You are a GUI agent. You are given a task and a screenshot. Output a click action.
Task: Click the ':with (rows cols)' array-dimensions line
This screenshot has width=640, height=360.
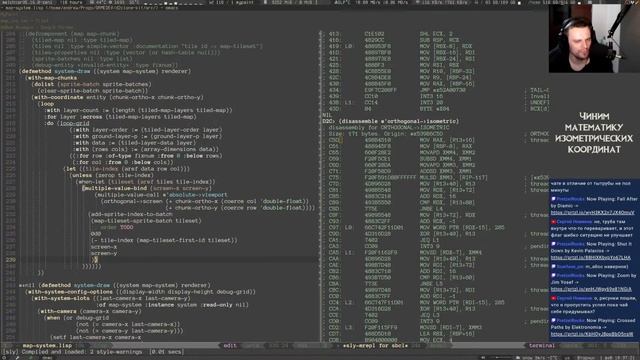[146, 149]
